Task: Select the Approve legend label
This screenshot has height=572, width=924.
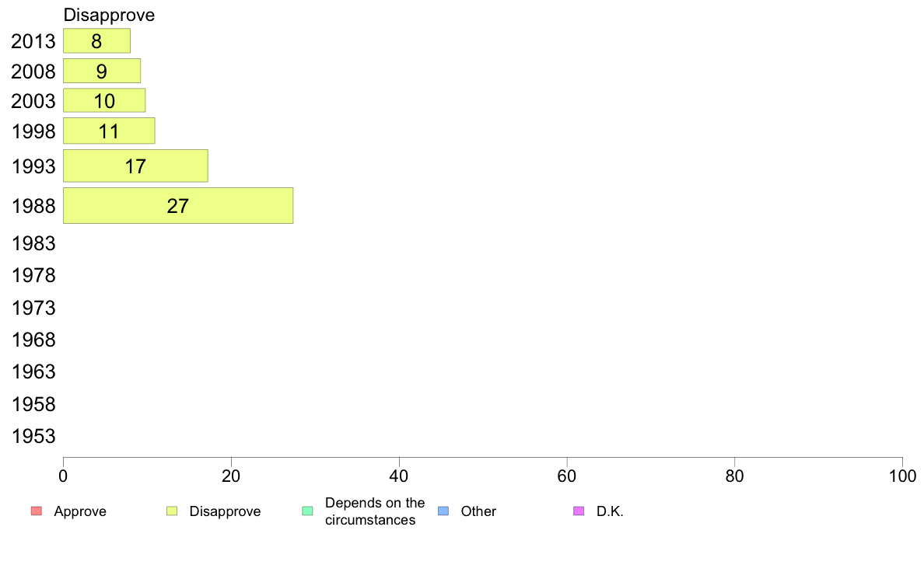Action: point(80,511)
